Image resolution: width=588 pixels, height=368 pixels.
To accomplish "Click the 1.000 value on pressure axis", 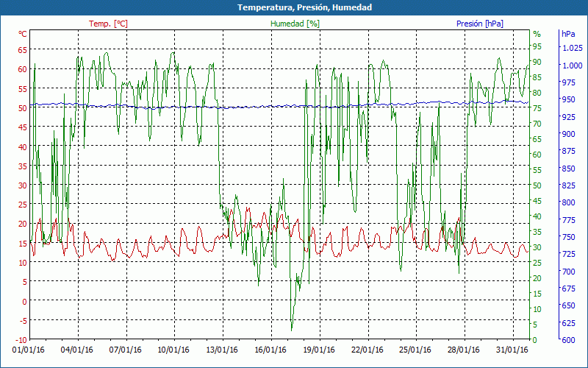I will tap(572, 66).
